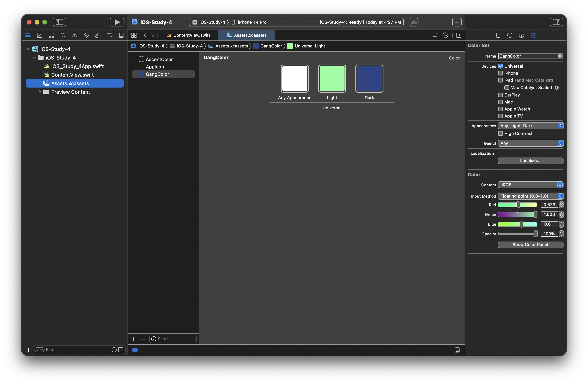Show the Attributes inspector
This screenshot has width=588, height=384.
[x=533, y=35]
